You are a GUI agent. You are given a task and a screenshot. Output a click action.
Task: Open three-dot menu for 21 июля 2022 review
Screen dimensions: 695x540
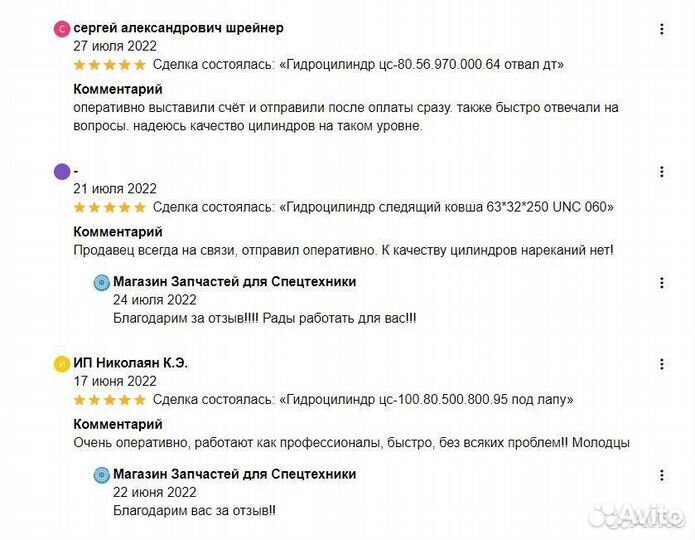tap(661, 172)
